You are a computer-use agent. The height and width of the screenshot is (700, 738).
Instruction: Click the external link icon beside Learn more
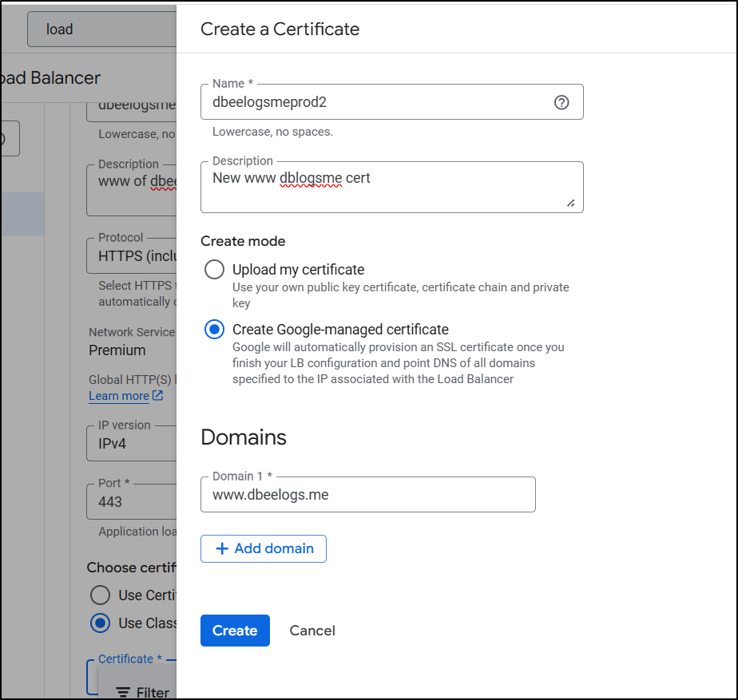pos(158,396)
